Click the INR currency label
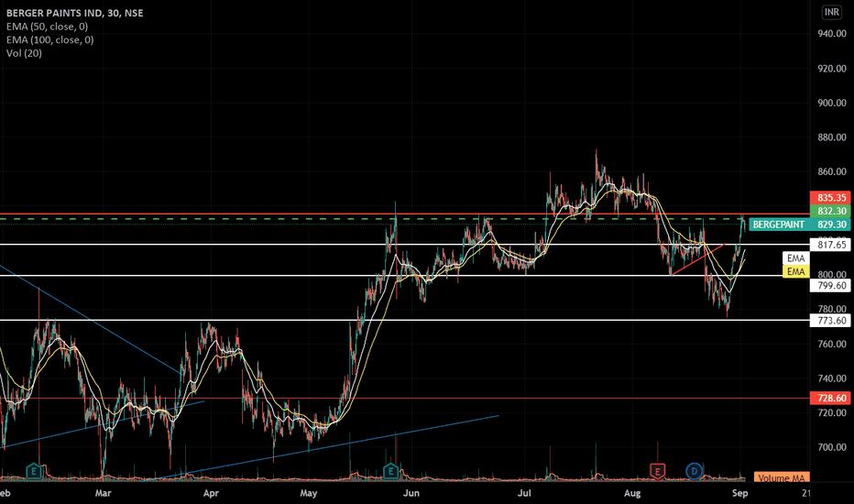This screenshot has height=504, width=854. (x=831, y=12)
